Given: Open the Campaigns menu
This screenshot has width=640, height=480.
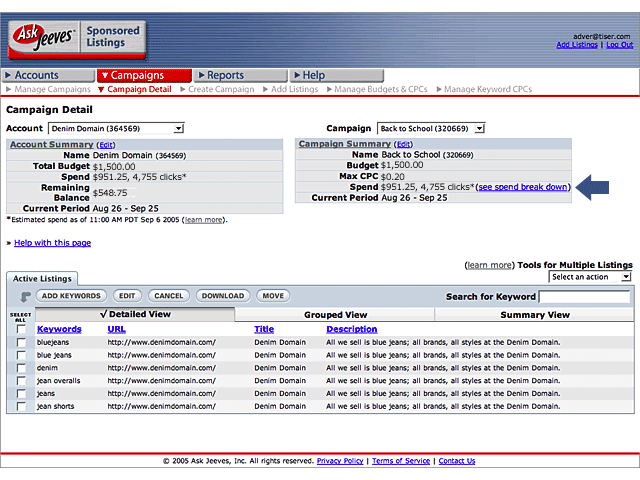Looking at the screenshot, I should coord(144,76).
